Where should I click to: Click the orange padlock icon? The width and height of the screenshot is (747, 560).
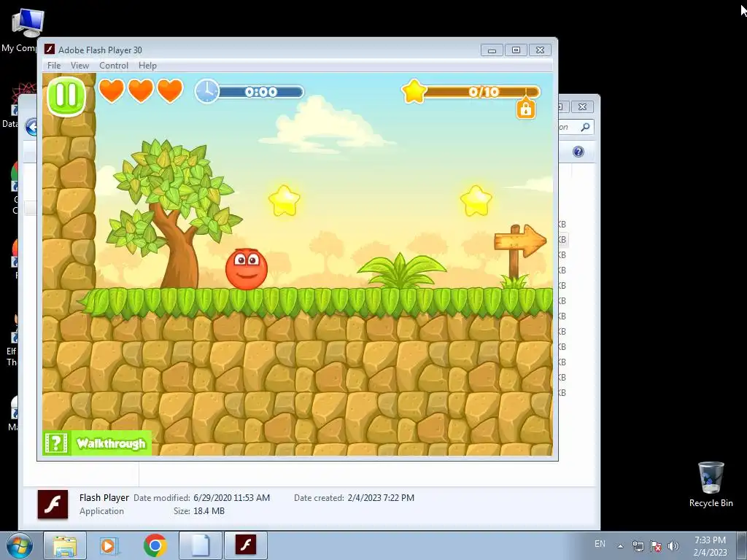[526, 109]
